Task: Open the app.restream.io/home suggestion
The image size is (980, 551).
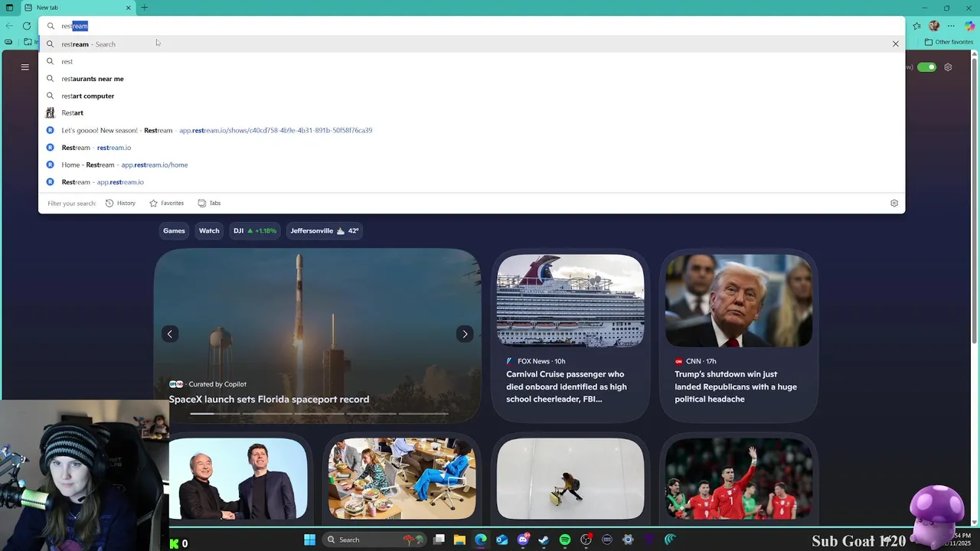Action: pyautogui.click(x=471, y=165)
